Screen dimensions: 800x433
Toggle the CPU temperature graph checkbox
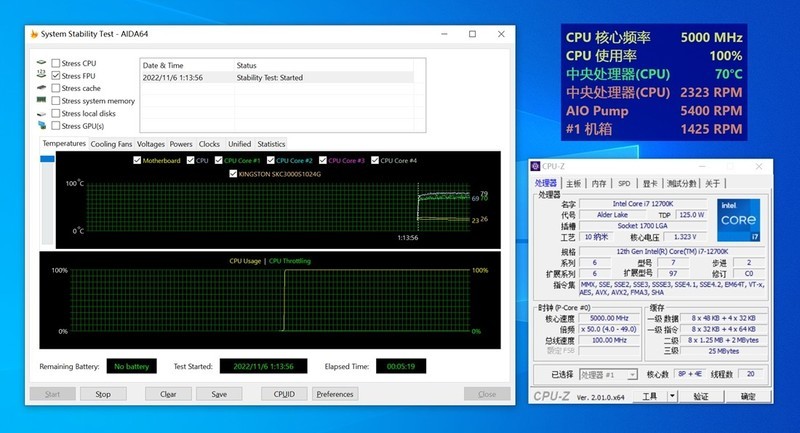coord(190,160)
